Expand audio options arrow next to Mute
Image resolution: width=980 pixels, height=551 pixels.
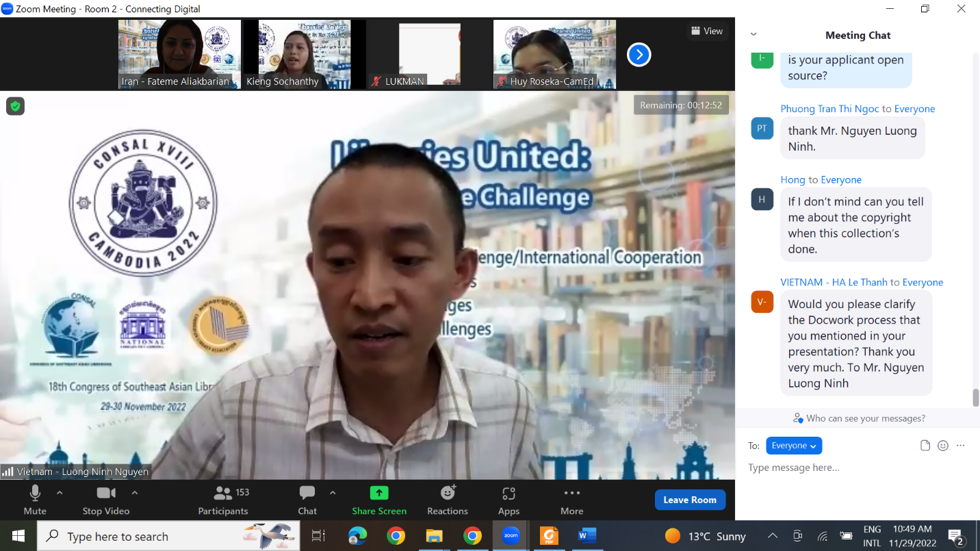pos(60,493)
